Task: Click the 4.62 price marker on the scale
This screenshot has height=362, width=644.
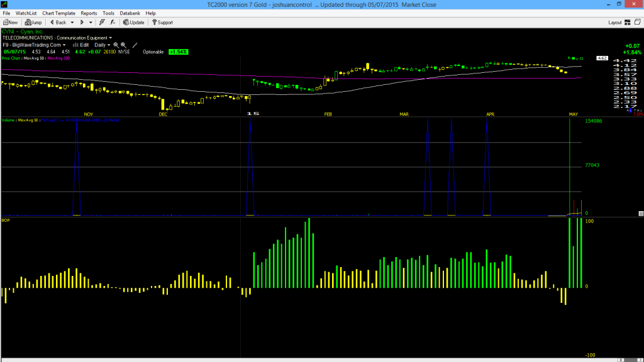Action: 602,58
